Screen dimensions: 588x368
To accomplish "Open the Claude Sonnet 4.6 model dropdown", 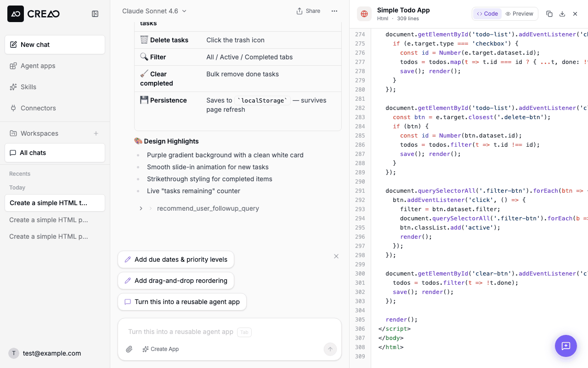I will (154, 11).
